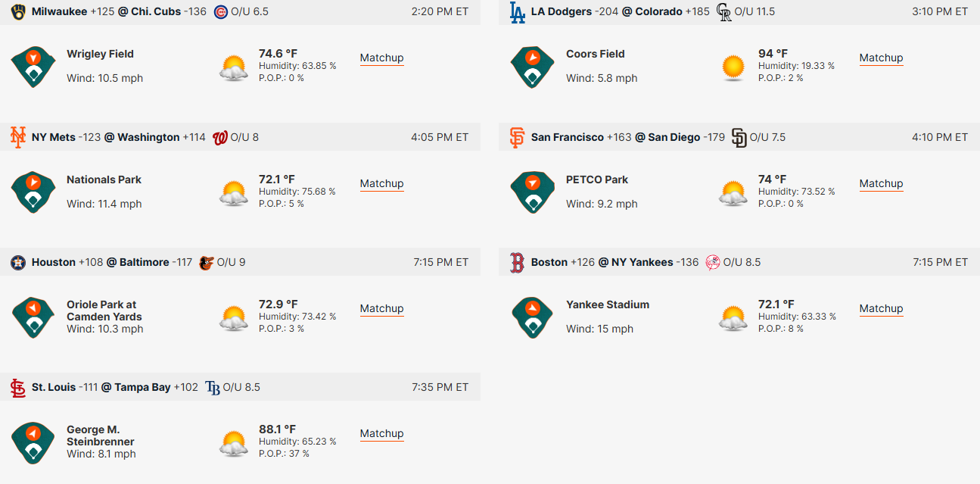Screen dimensions: 980x484
Task: Open Matchup link for Coors Field game
Action: coord(881,58)
